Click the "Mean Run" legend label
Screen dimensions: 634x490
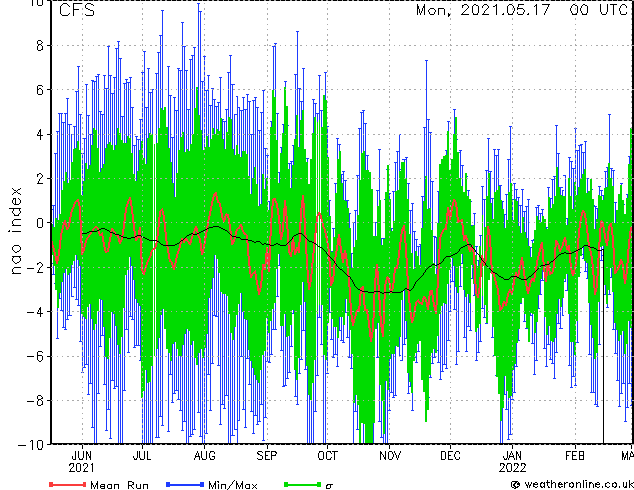(119, 485)
